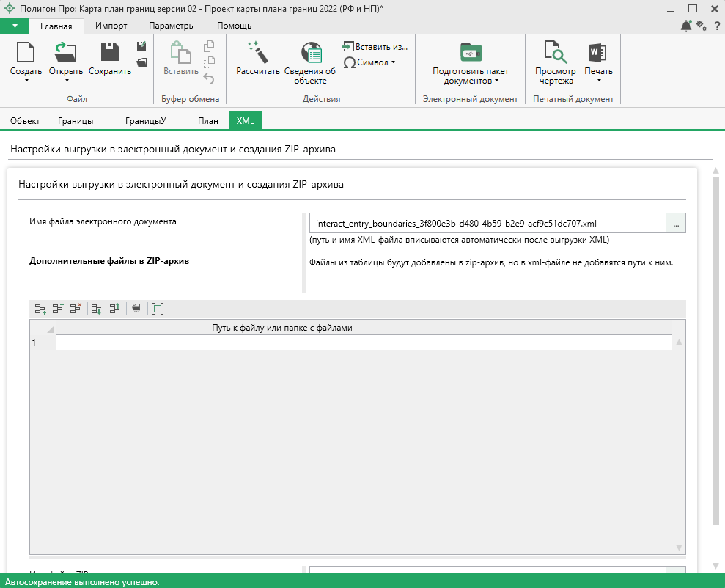Click browse button next to XML file name

(675, 223)
